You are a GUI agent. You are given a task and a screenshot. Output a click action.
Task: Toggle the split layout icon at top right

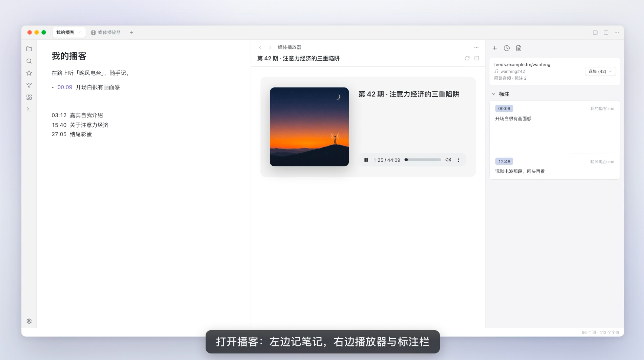click(x=606, y=32)
